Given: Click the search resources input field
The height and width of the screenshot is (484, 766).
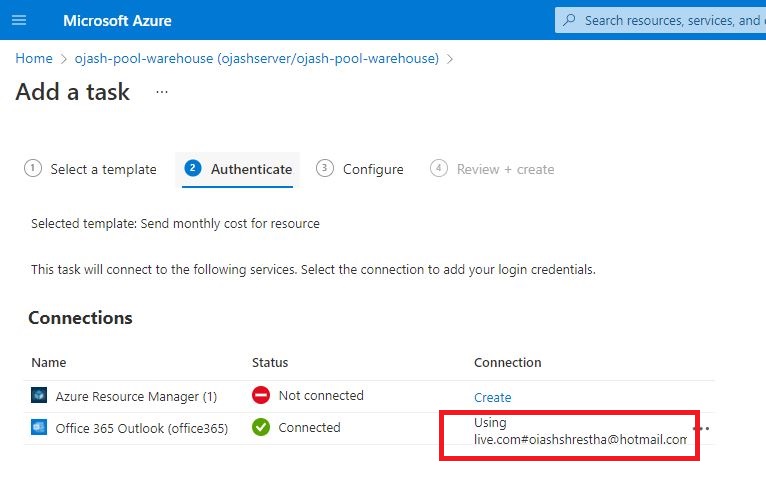Looking at the screenshot, I should (670, 20).
